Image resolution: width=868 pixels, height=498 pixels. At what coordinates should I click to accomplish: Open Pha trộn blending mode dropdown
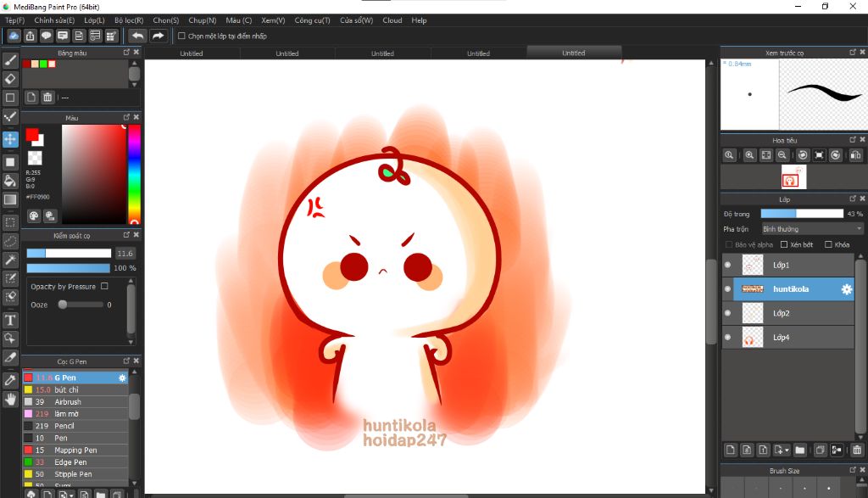[x=812, y=229]
